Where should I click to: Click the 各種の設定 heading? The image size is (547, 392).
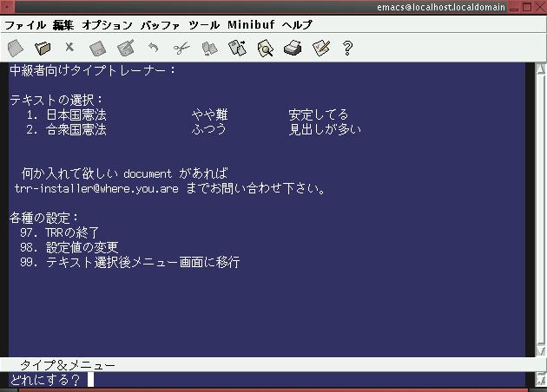[x=44, y=218]
